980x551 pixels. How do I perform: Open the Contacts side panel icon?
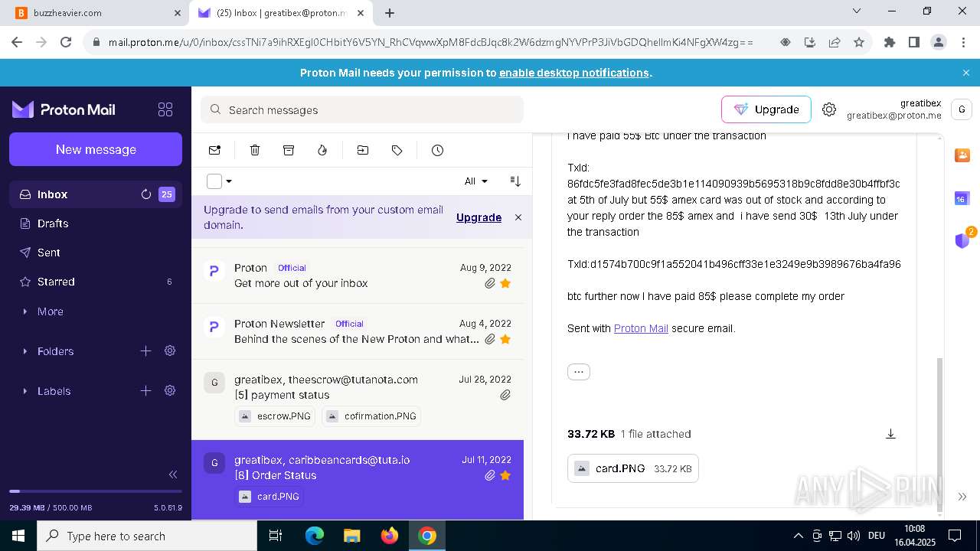962,155
